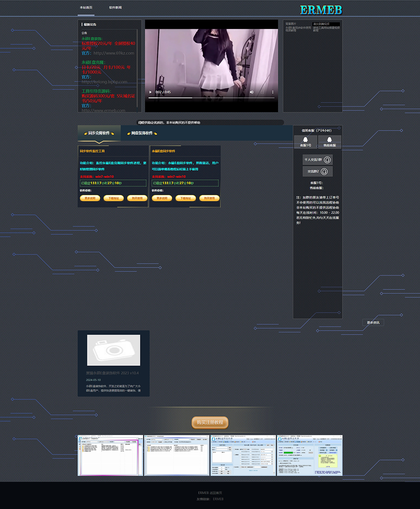Play the video in the player
This screenshot has width=420, height=509.
point(150,92)
